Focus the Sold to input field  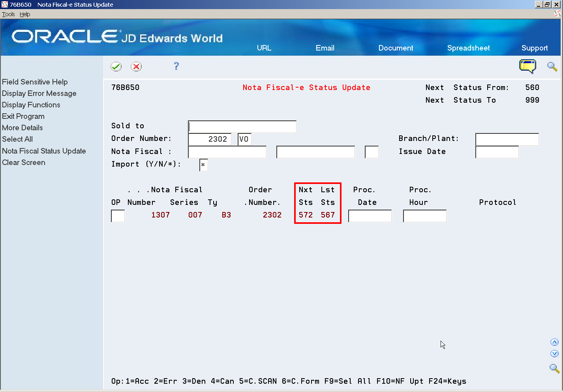242,127
